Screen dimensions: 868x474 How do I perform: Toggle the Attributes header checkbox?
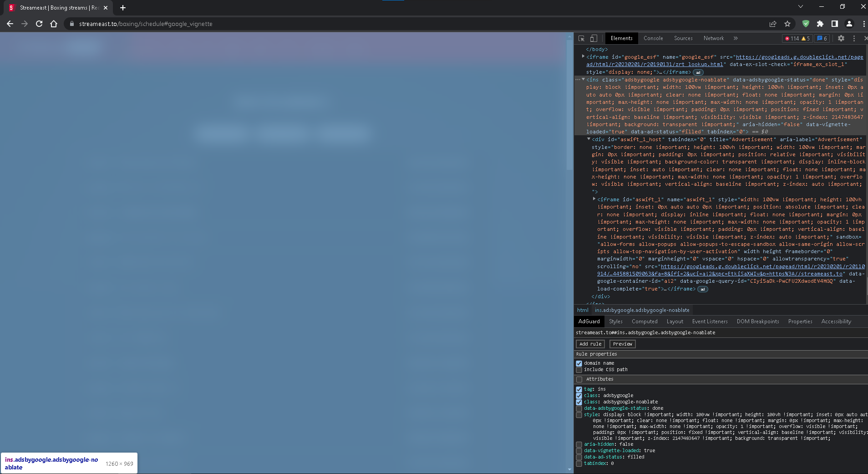579,379
